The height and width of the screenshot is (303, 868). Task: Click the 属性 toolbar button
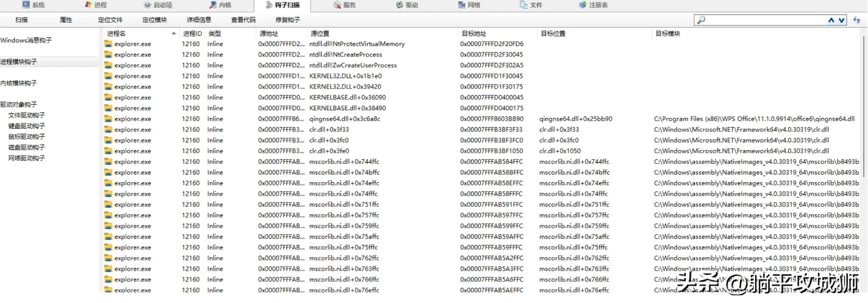pyautogui.click(x=66, y=20)
